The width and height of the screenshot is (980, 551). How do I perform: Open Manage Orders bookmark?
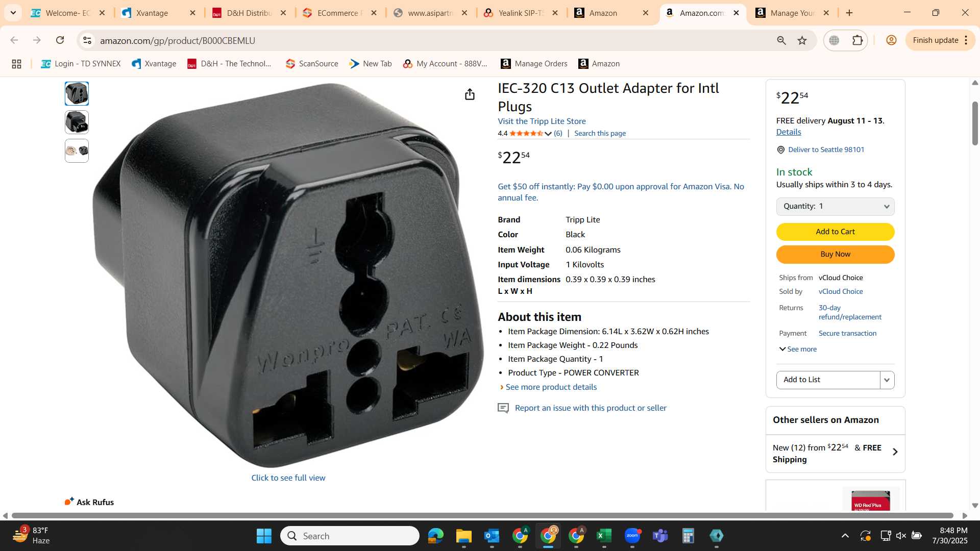(x=534, y=64)
